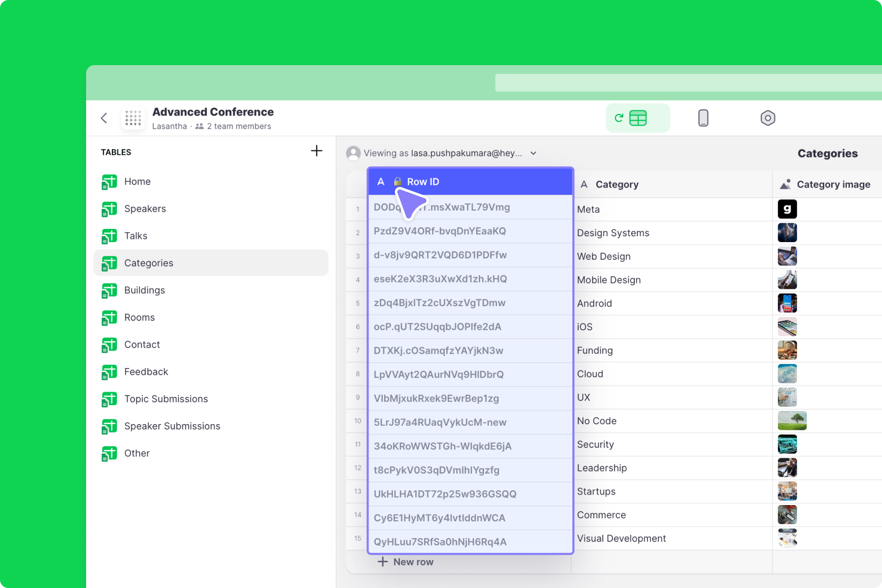Open the mobile layout preview
The width and height of the screenshot is (882, 588).
(x=703, y=118)
